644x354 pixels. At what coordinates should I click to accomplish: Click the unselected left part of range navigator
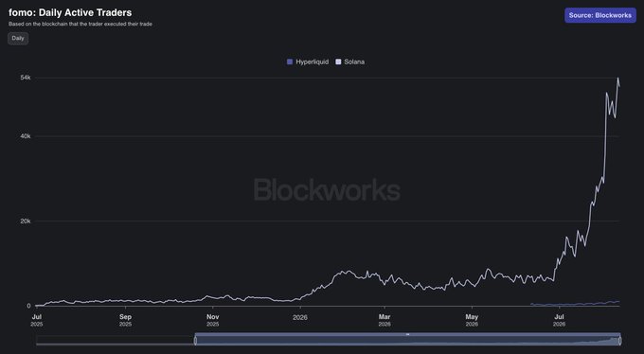pos(115,341)
